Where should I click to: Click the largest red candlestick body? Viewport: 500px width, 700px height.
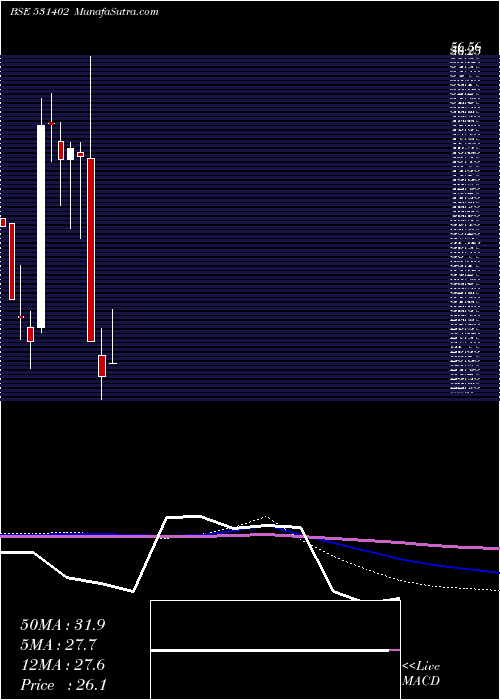pyautogui.click(x=91, y=250)
